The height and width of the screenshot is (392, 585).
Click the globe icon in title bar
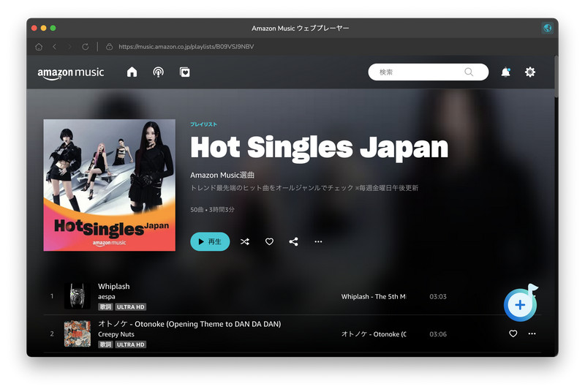tap(547, 28)
